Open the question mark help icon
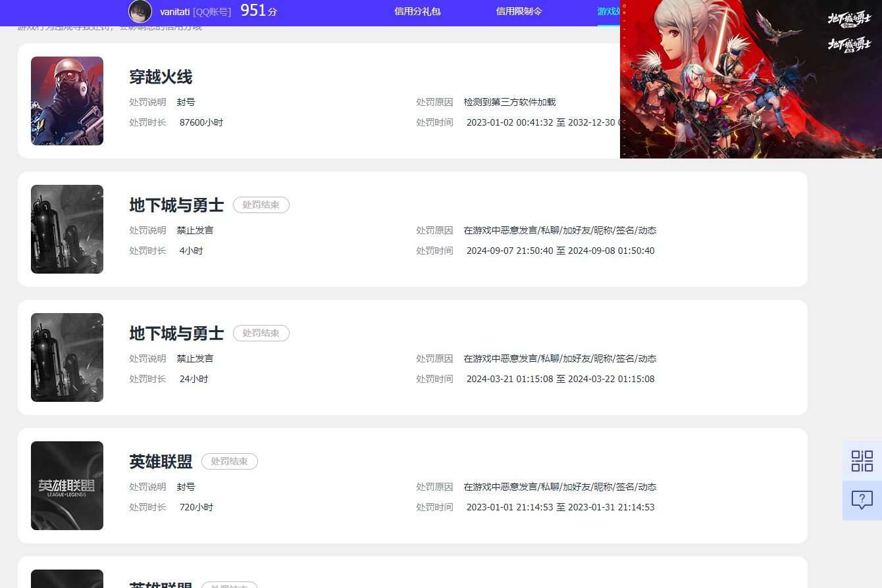The image size is (882, 588). click(x=862, y=501)
